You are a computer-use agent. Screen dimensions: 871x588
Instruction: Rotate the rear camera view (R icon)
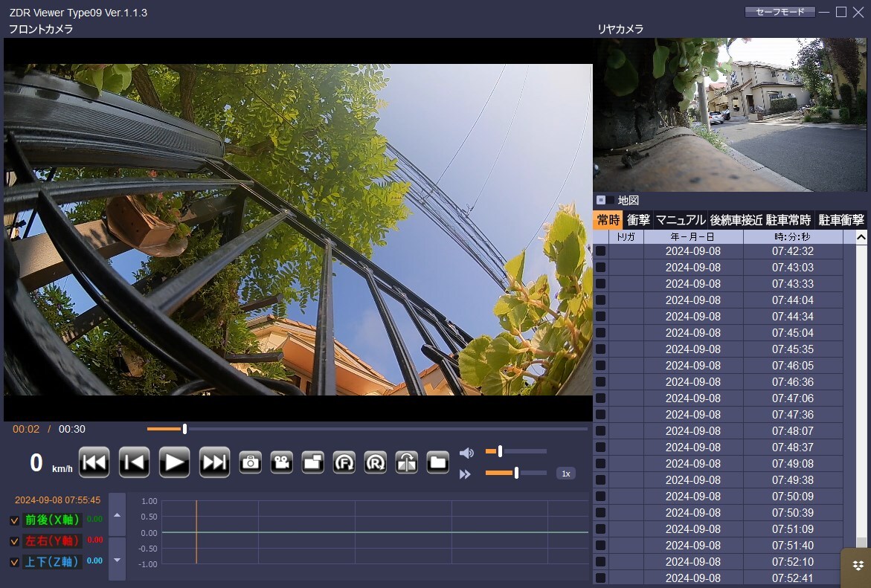tap(375, 462)
